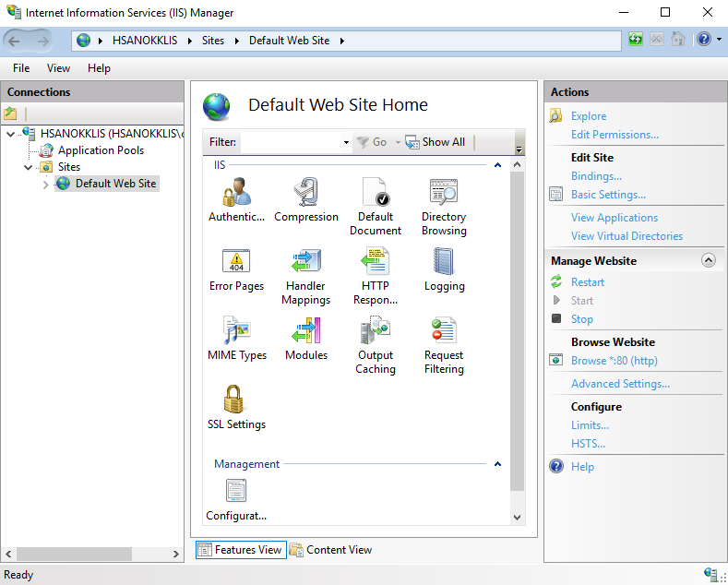Viewport: 728px width, 585px height.
Task: Open HSTS configuration link
Action: click(x=588, y=444)
